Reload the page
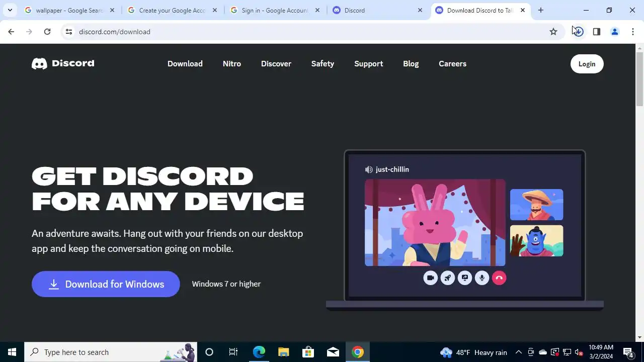This screenshot has height=362, width=644. 47,32
